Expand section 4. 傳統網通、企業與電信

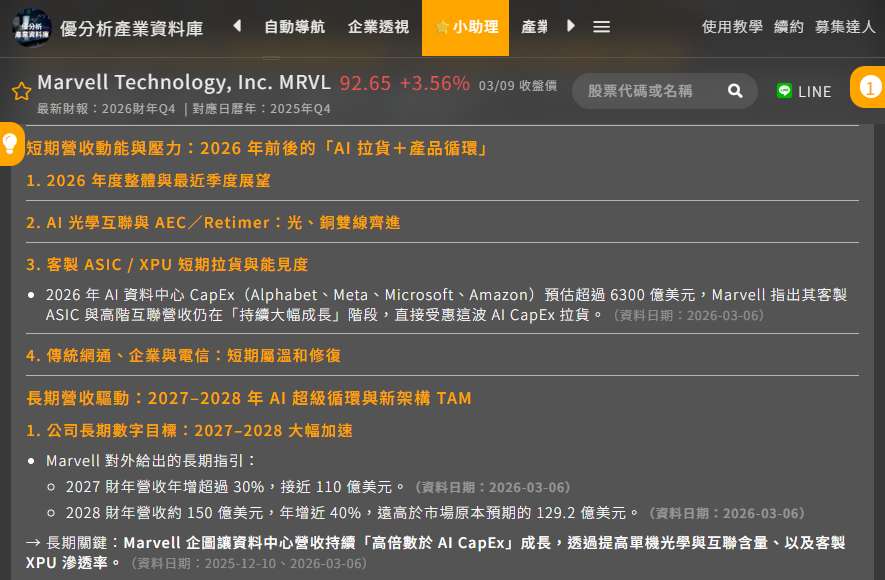[183, 356]
